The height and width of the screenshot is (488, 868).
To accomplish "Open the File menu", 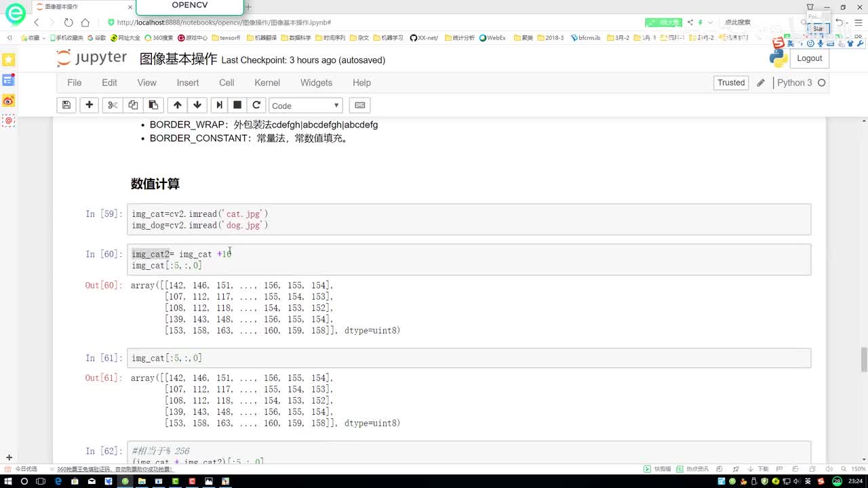I will 75,83.
